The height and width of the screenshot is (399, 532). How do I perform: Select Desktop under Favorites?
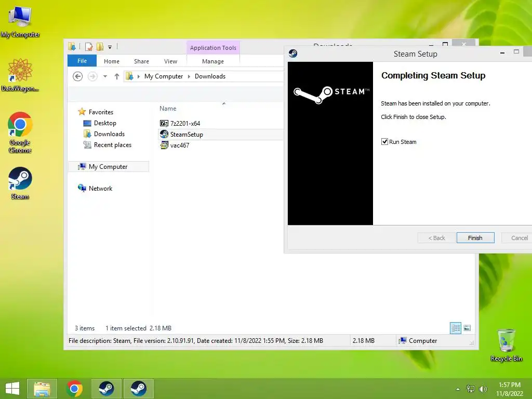(x=105, y=123)
